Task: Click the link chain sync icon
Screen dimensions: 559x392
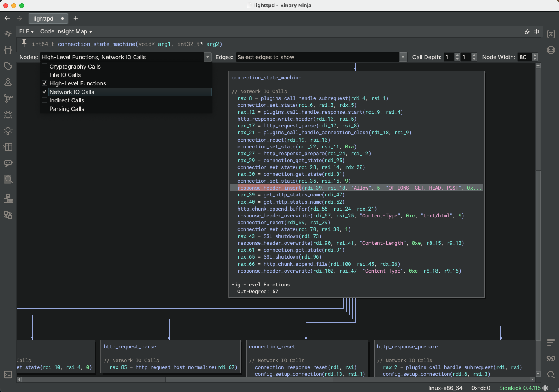Action: pyautogui.click(x=528, y=31)
